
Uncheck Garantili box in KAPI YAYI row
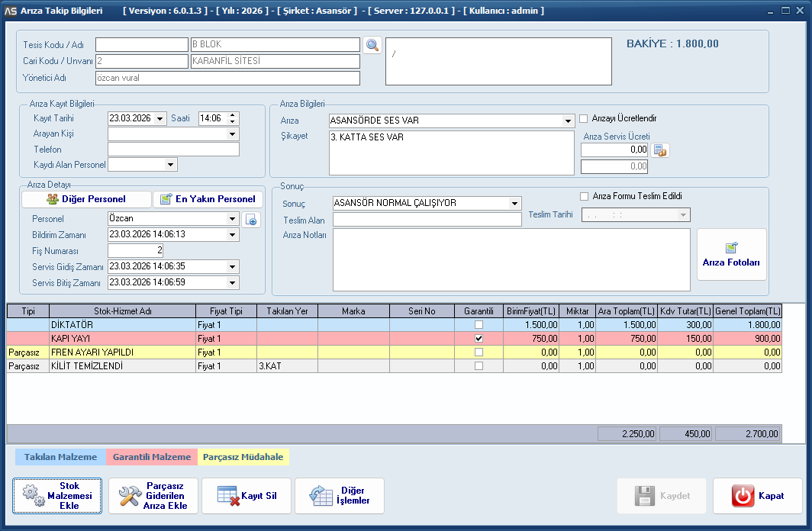pyautogui.click(x=478, y=338)
